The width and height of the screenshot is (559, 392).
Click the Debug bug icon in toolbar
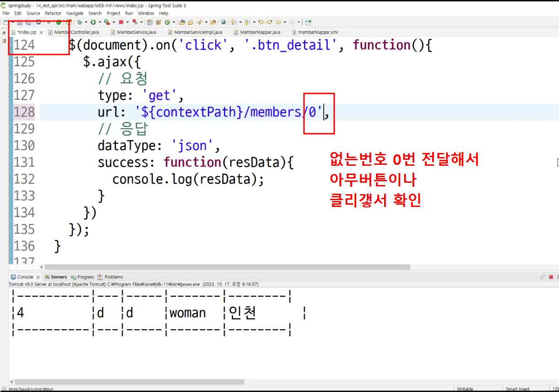80,22
